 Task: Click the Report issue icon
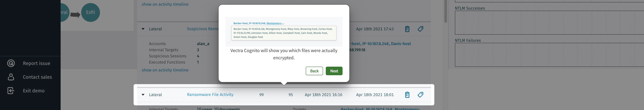(x=11, y=63)
